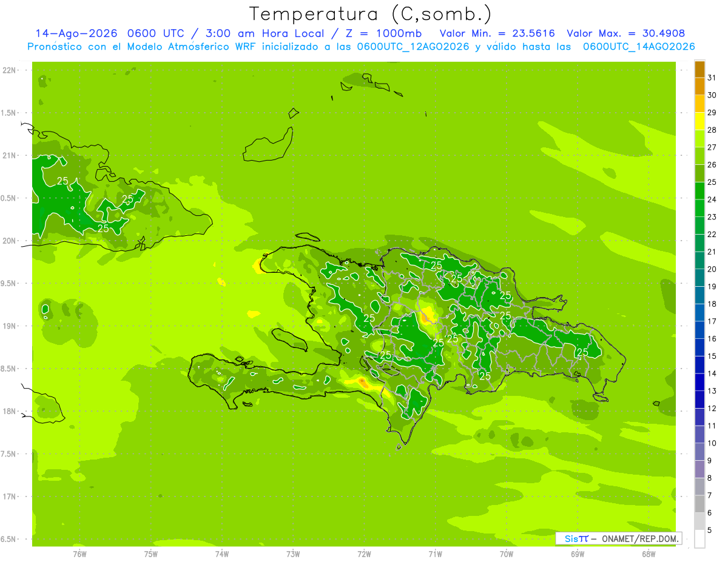728x562 pixels.
Task: Click the '19N' latitude axis label
Action: 9,326
